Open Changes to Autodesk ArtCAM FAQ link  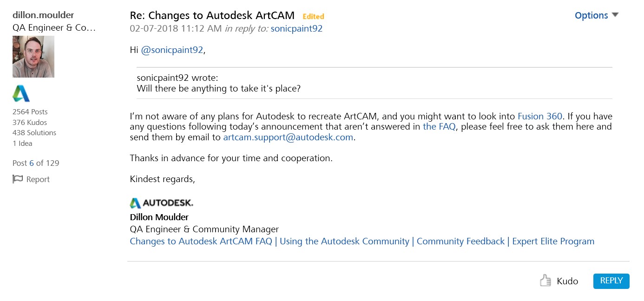[201, 242]
